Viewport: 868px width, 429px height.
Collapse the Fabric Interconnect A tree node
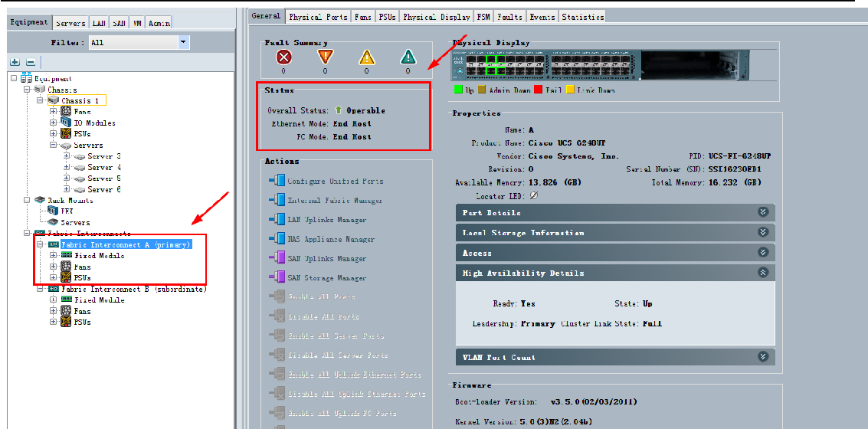[40, 244]
